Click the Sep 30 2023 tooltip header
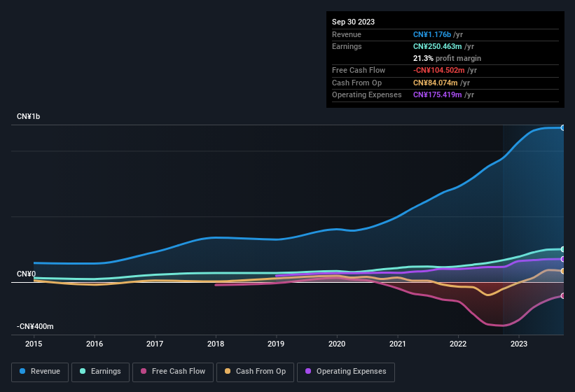Screen dimensions: 575x392 pyautogui.click(x=353, y=22)
